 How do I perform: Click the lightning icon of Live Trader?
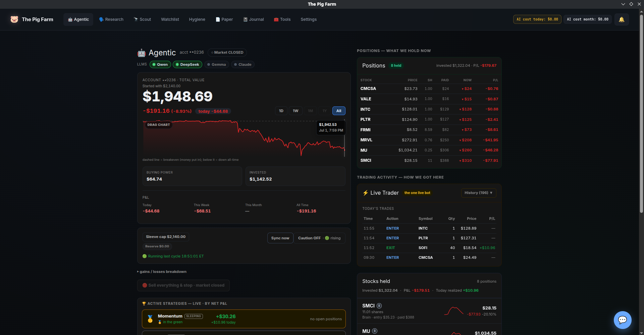click(365, 193)
